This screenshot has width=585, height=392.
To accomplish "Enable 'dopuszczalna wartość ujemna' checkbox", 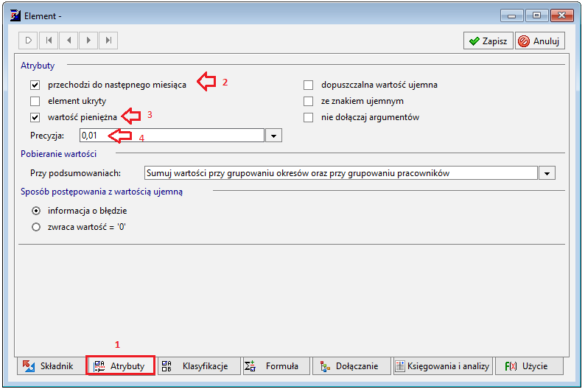I will click(x=308, y=85).
